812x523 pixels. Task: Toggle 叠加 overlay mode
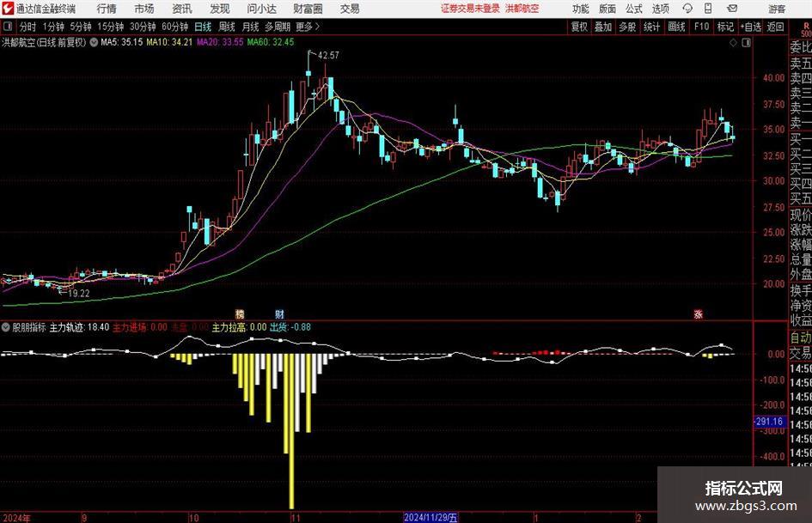point(603,27)
